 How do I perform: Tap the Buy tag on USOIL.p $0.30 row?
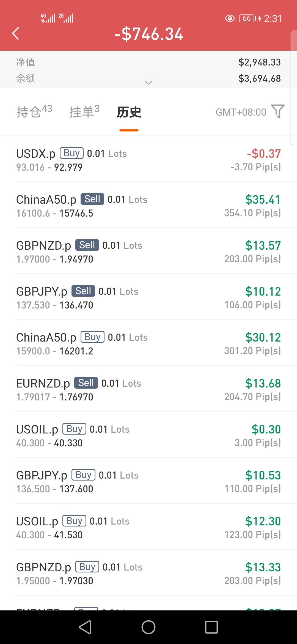(74, 429)
